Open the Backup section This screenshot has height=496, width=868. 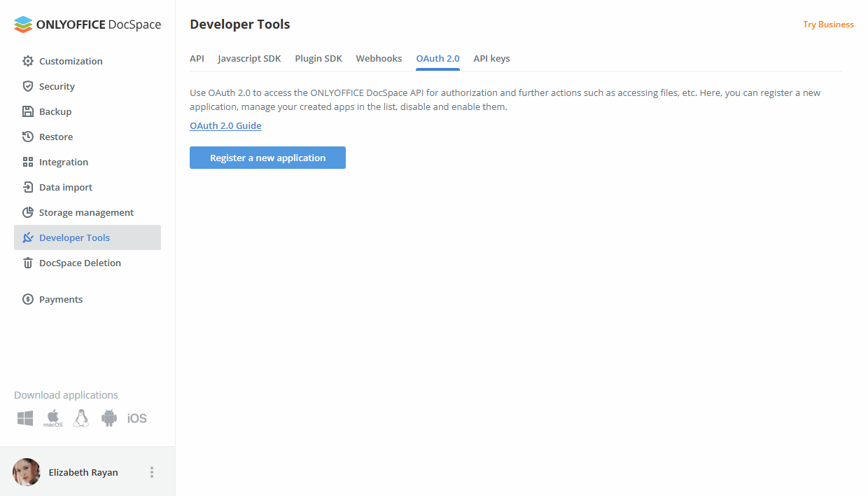point(55,111)
